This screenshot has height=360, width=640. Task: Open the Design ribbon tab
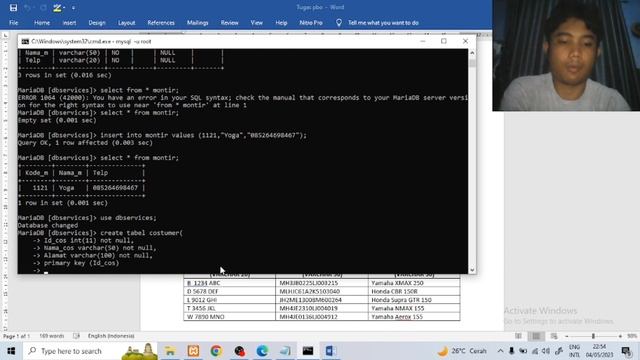[x=97, y=23]
